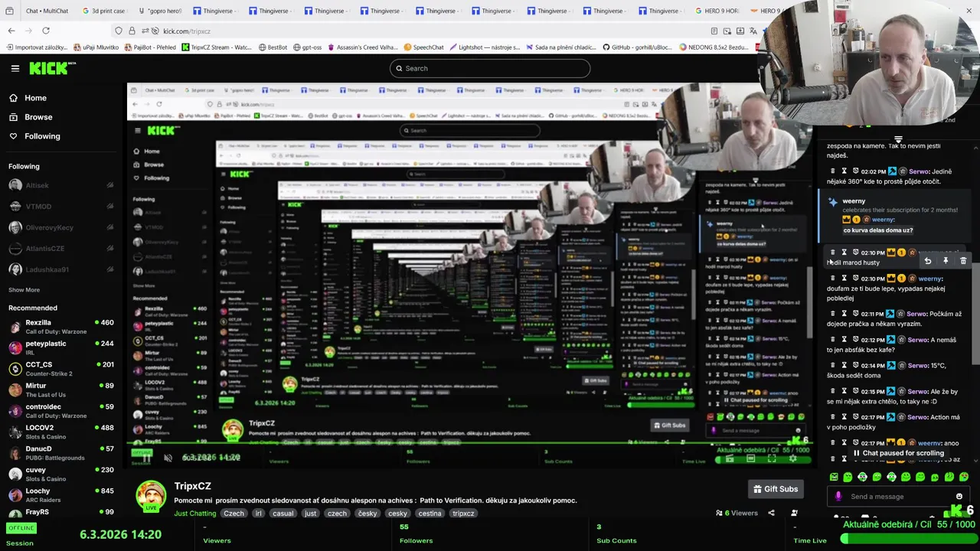Select the tripxcz stream tag
The width and height of the screenshot is (980, 551).
tap(463, 514)
